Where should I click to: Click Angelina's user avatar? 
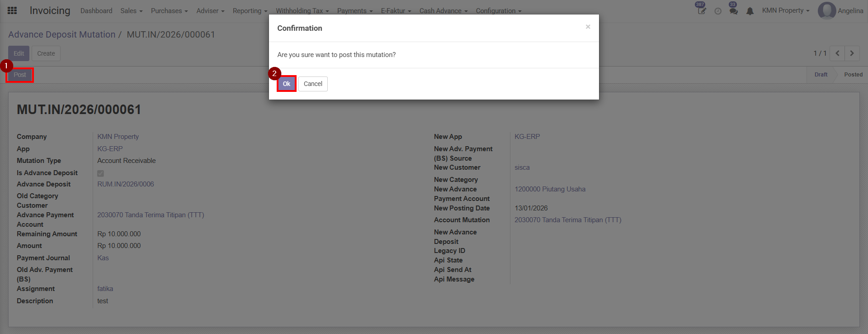point(826,11)
